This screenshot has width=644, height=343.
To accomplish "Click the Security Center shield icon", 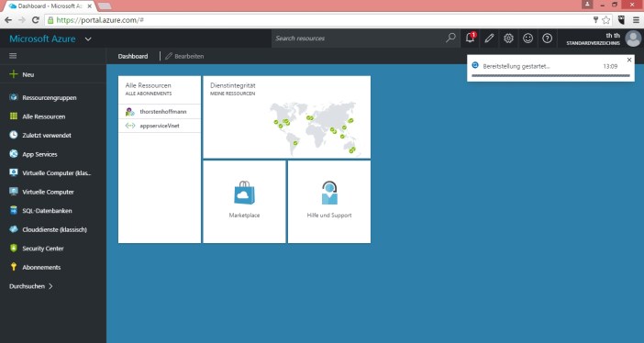I will (14, 249).
